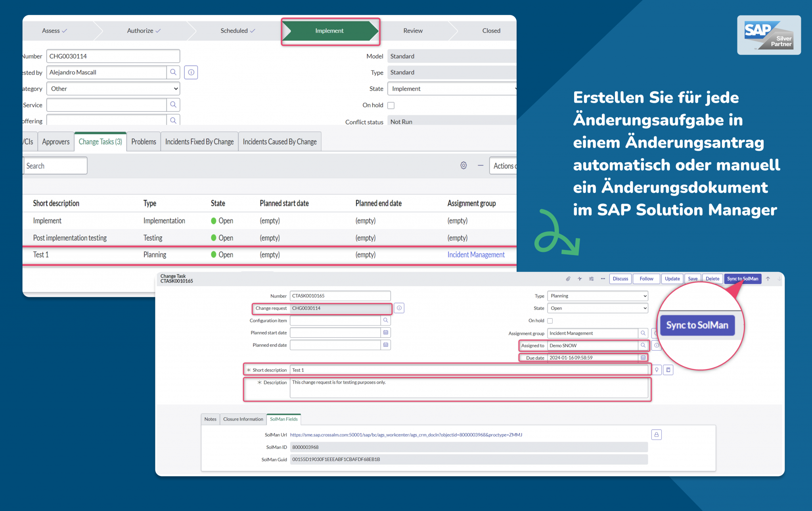Screen dimensions: 812x511
Task: Select the Change Tasks (3) tab
Action: (x=100, y=142)
